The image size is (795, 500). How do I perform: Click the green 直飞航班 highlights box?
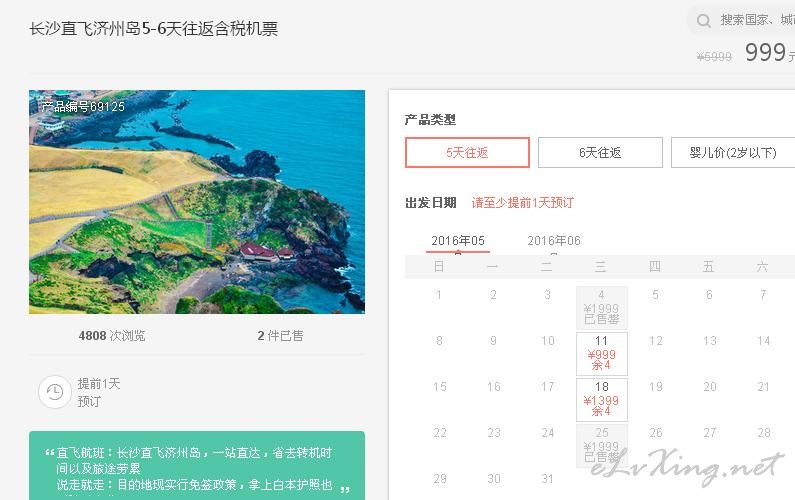[197, 466]
